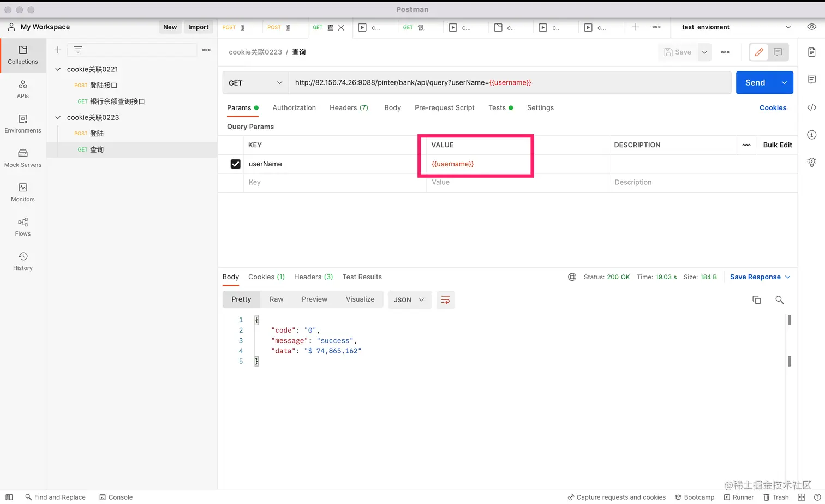Switch to the Headers (7) request tab
The image size is (825, 504).
349,108
